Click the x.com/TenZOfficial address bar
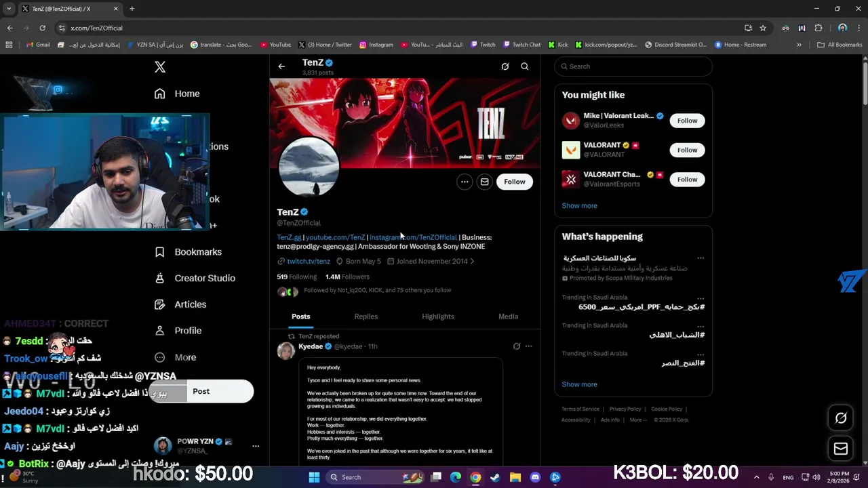 400,28
